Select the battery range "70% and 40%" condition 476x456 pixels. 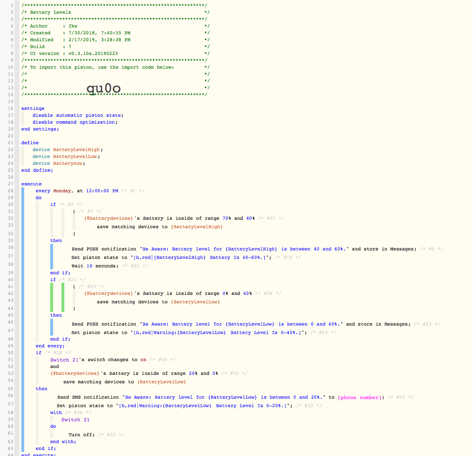click(x=170, y=218)
